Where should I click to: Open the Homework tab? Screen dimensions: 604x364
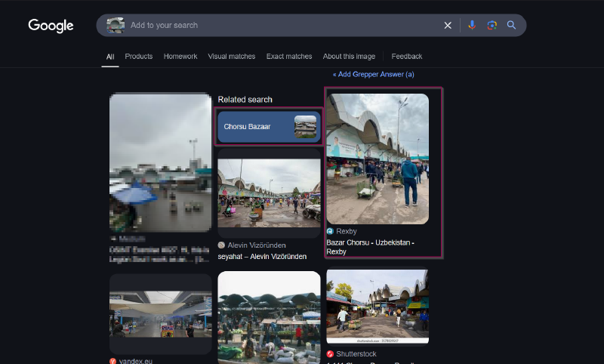[x=180, y=57]
